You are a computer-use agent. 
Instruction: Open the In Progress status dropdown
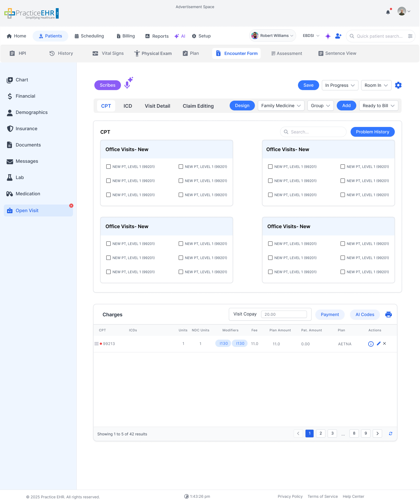[340, 85]
